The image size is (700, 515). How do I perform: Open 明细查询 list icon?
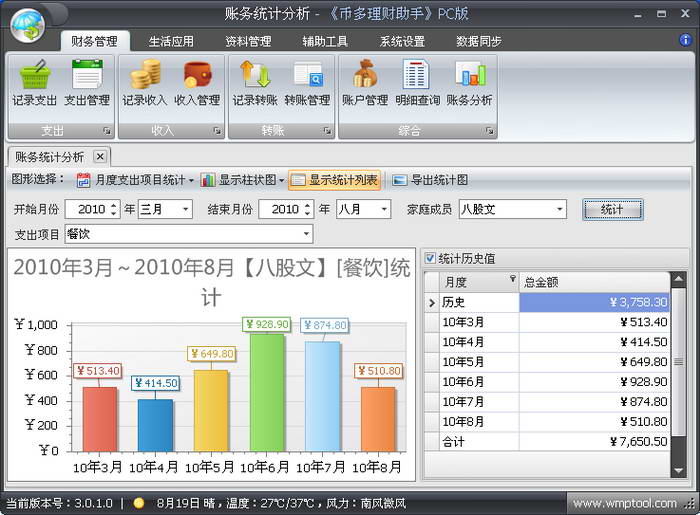[417, 75]
